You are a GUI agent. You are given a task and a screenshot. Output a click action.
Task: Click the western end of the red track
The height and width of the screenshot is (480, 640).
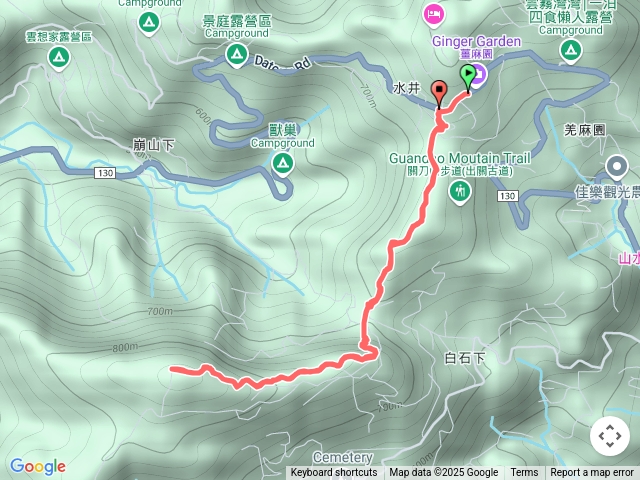(173, 369)
